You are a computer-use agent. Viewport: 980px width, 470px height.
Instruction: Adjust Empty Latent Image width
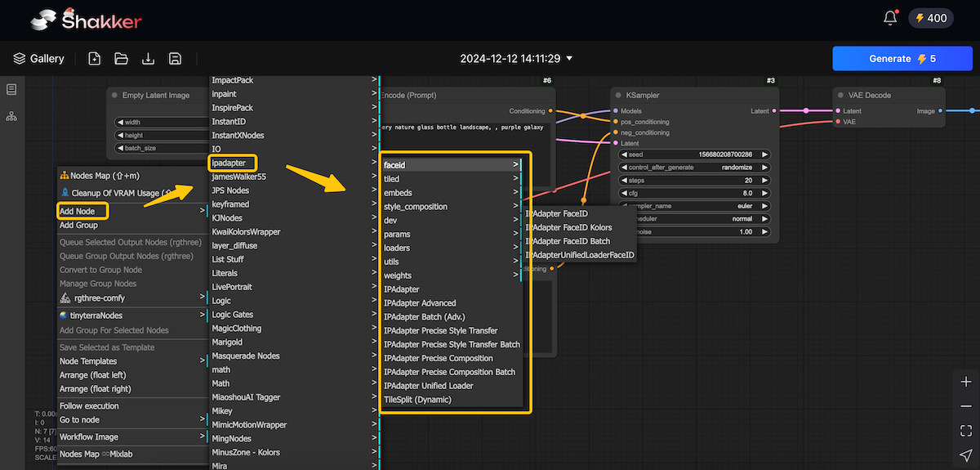point(163,123)
